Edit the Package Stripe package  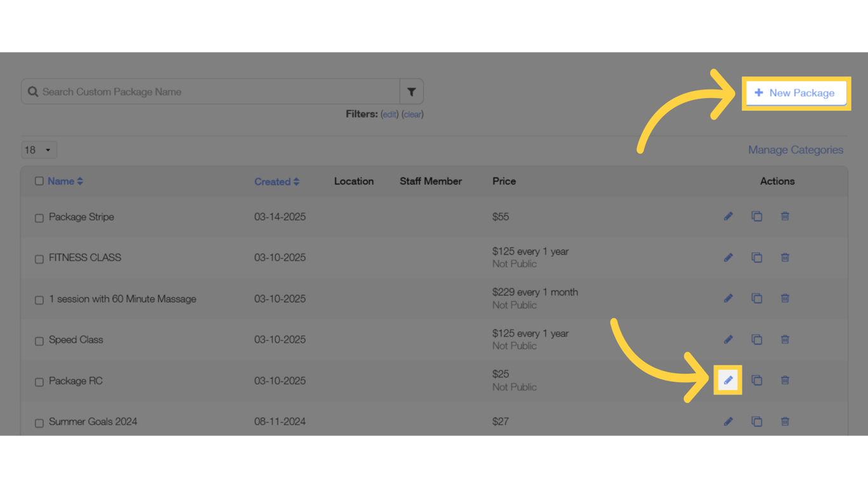click(728, 216)
